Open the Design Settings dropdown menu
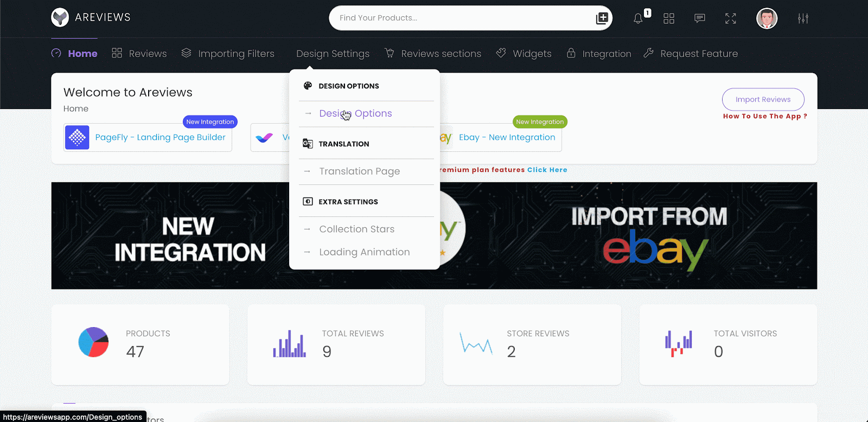The image size is (868, 422). coord(333,54)
